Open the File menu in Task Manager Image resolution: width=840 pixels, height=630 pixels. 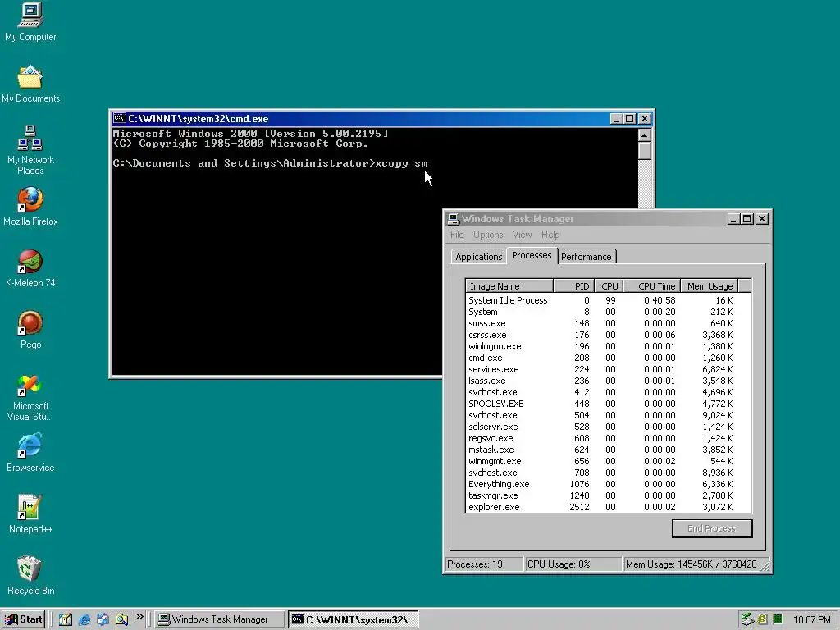[x=457, y=235]
